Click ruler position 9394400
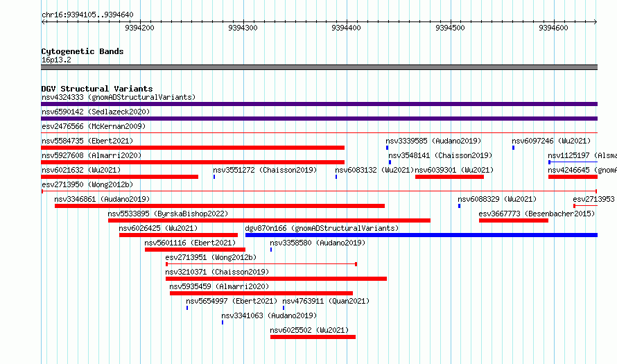This screenshot has height=364, width=617. pyautogui.click(x=346, y=28)
